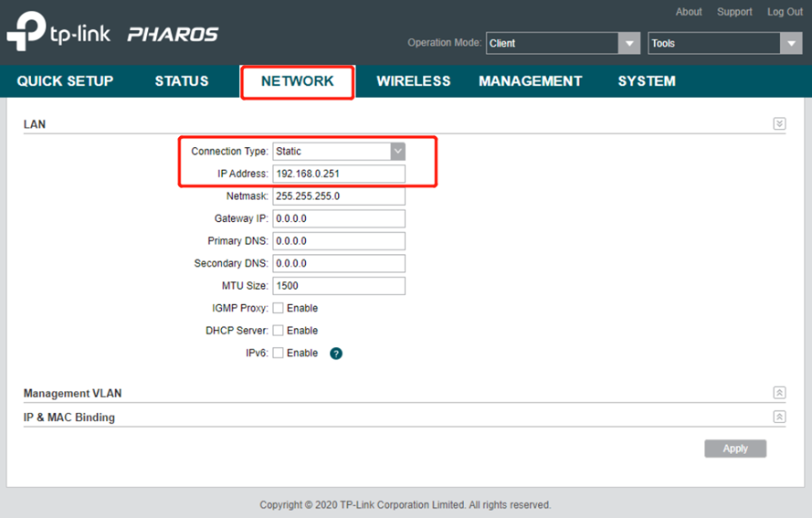Image resolution: width=812 pixels, height=518 pixels.
Task: Click the Apply button
Action: (735, 449)
